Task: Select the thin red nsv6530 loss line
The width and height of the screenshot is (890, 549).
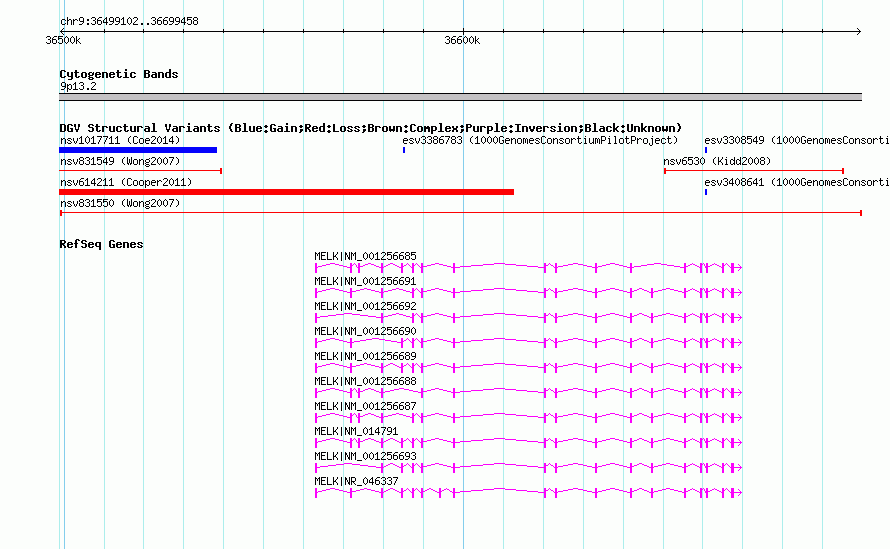Action: (754, 171)
